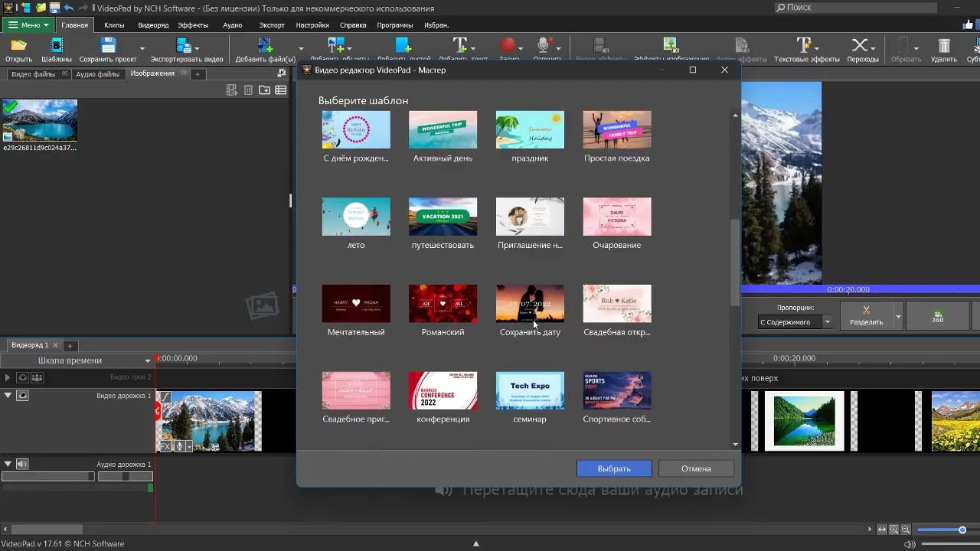Adjust Аудио дорожка 1 pan slider
The width and height of the screenshot is (980, 551).
(x=126, y=476)
